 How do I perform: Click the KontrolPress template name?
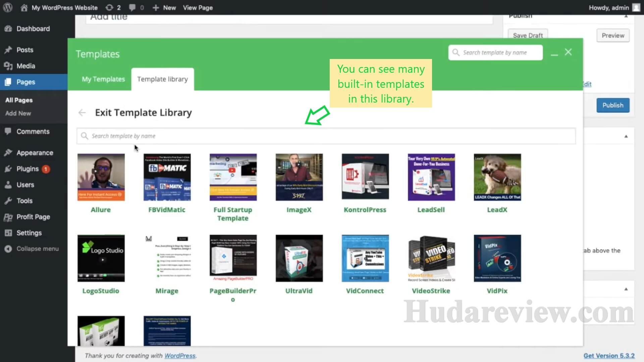(365, 210)
